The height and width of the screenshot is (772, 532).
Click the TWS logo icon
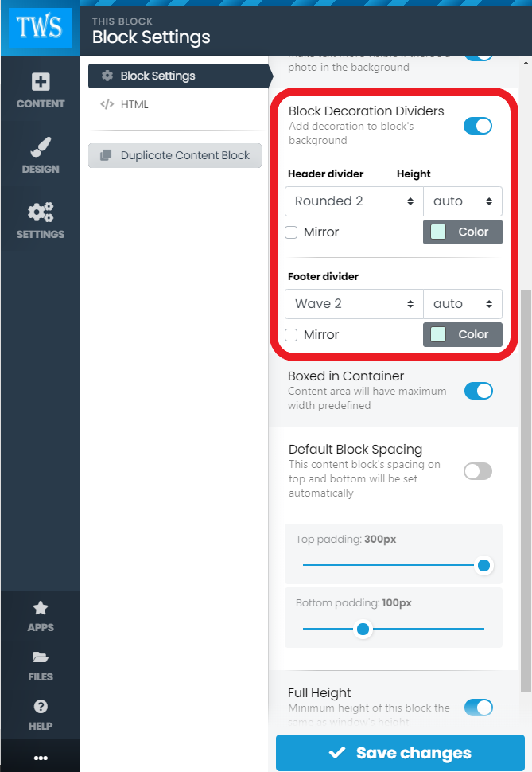40,29
